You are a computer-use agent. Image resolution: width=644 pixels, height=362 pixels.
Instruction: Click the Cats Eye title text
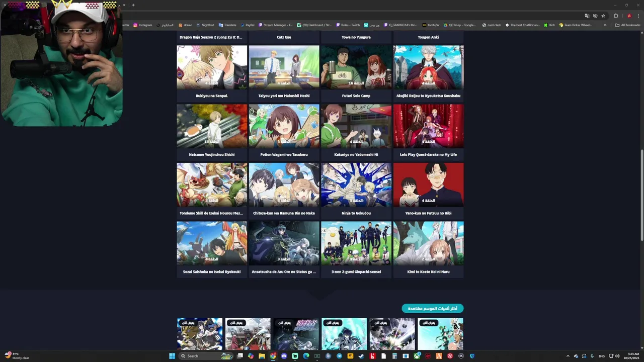(x=284, y=37)
